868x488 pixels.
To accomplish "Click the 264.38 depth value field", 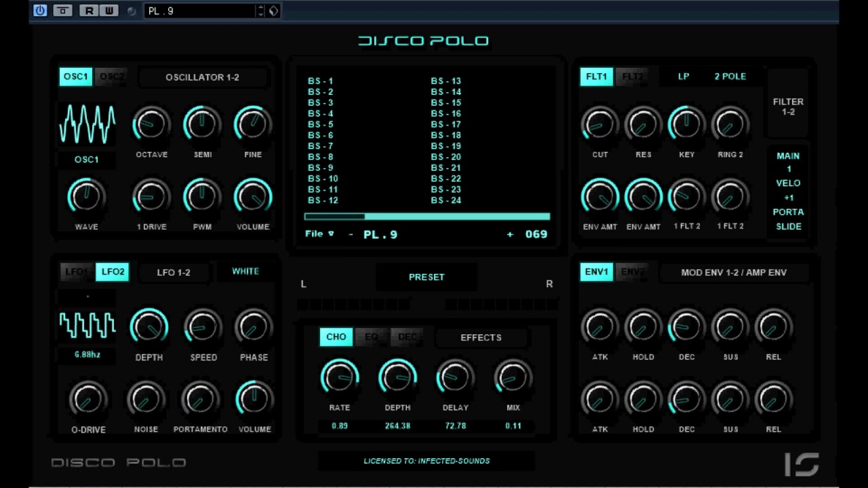I will pos(397,426).
